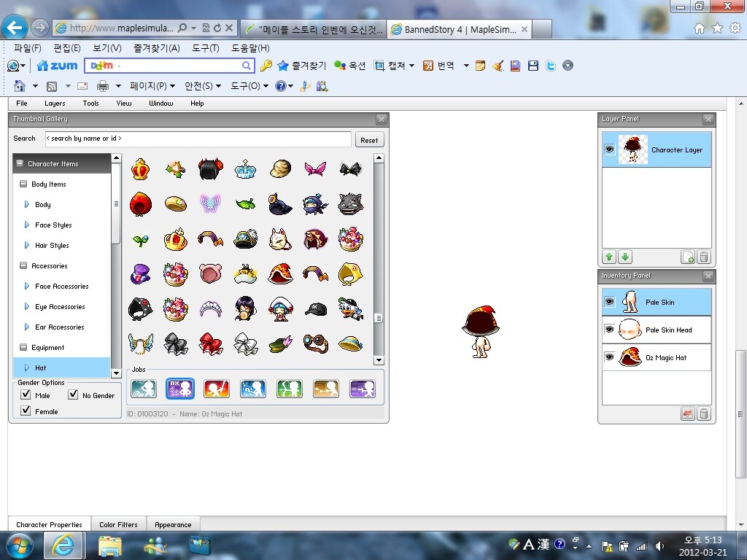Screen dimensions: 747x560
Task: Click the browser back button
Action: click(x=15, y=28)
